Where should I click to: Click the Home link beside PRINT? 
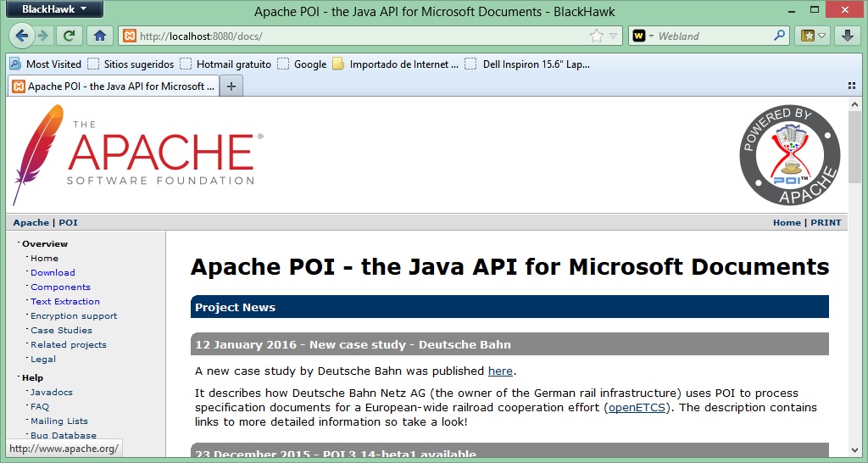coord(787,223)
